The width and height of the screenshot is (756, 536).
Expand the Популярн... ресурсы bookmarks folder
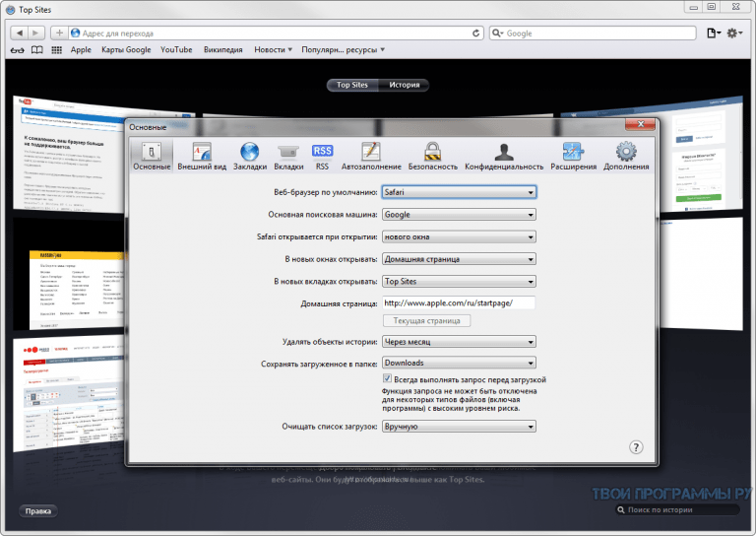[343, 49]
